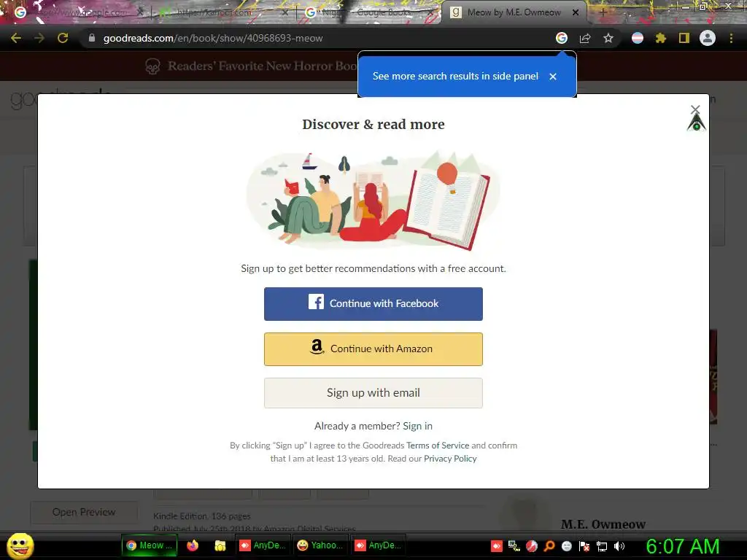The width and height of the screenshot is (747, 560).
Task: Click the browser forward arrow
Action: (x=39, y=38)
